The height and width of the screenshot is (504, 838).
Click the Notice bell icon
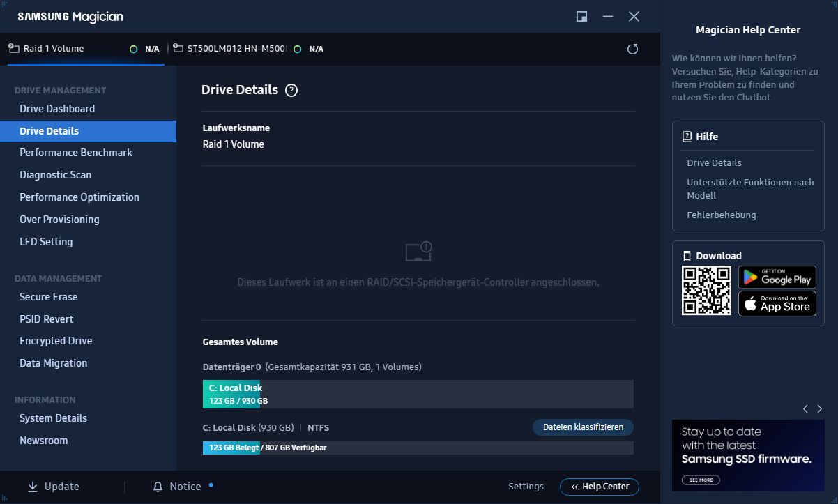(x=158, y=487)
